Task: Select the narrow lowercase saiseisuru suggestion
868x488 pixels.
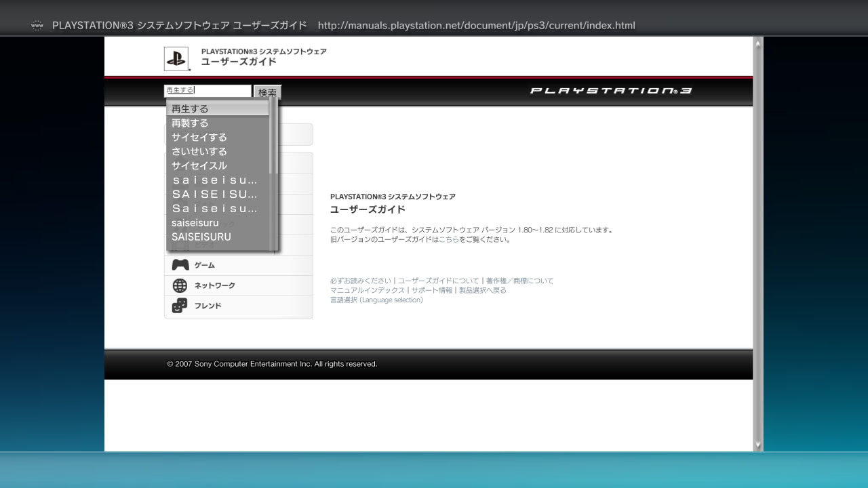Action: 218,222
